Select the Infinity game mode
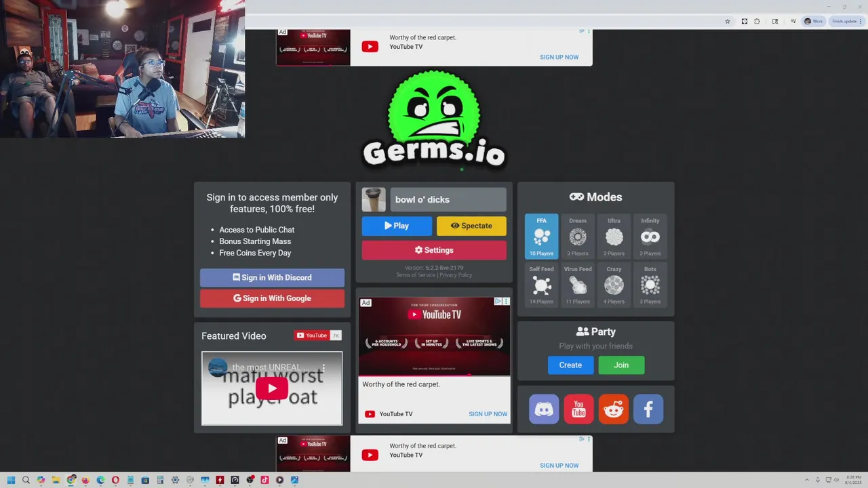 [650, 237]
